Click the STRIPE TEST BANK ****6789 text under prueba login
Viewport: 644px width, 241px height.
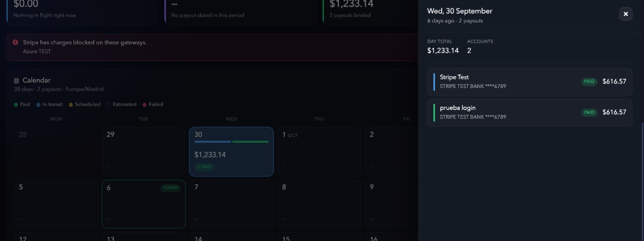(x=473, y=117)
